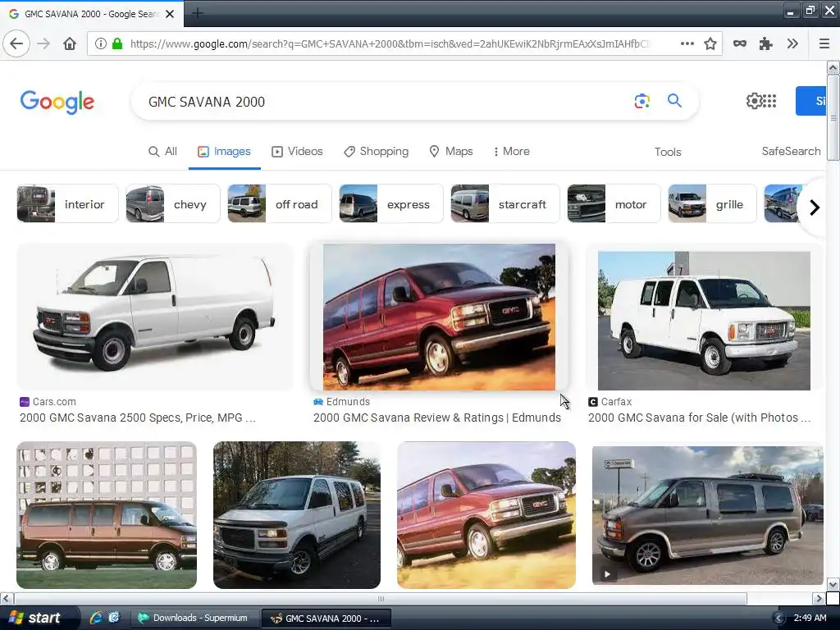Click the horizontal scrollbar right arrow
This screenshot has width=840, height=630.
[819, 598]
